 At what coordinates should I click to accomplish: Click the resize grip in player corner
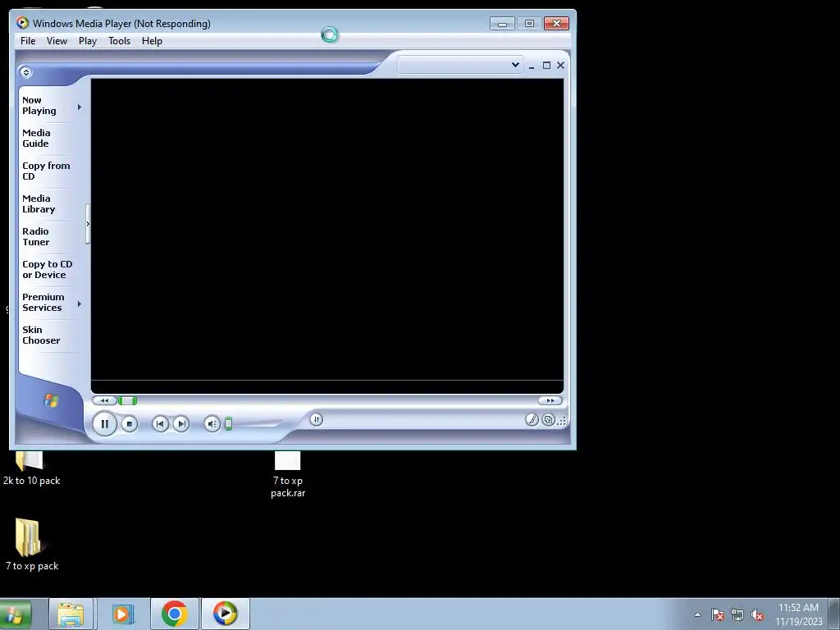562,421
